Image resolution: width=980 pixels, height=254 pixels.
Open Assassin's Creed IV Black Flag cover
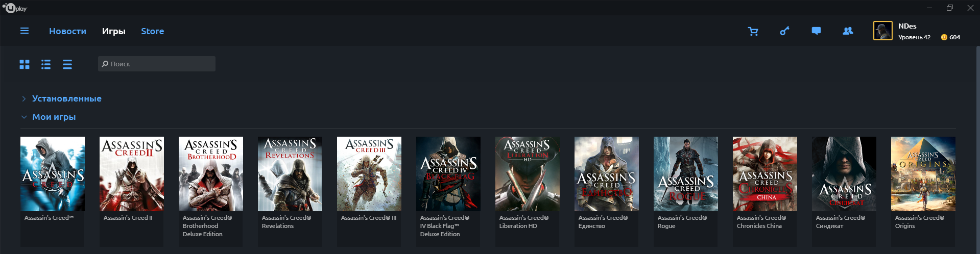pos(448,174)
